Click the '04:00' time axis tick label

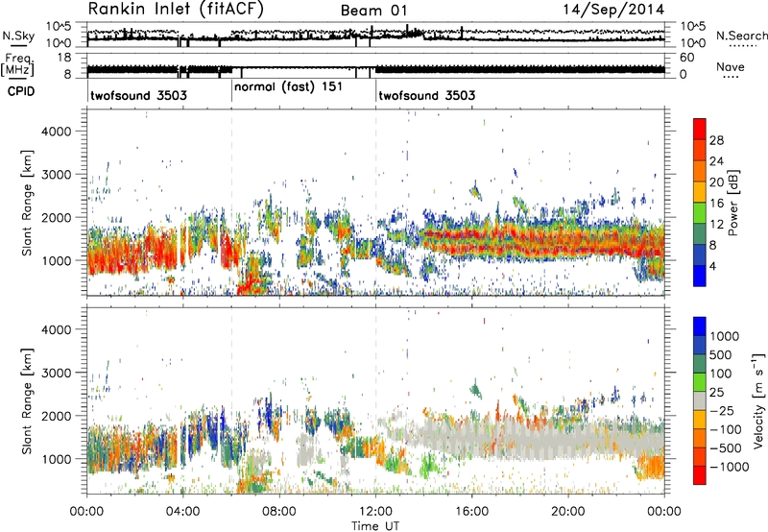pos(183,512)
